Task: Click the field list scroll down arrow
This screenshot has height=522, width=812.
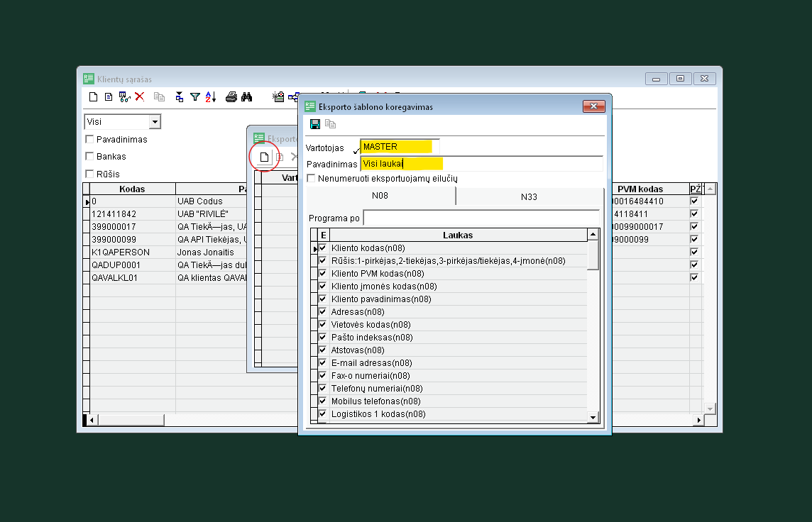Action: coord(593,417)
